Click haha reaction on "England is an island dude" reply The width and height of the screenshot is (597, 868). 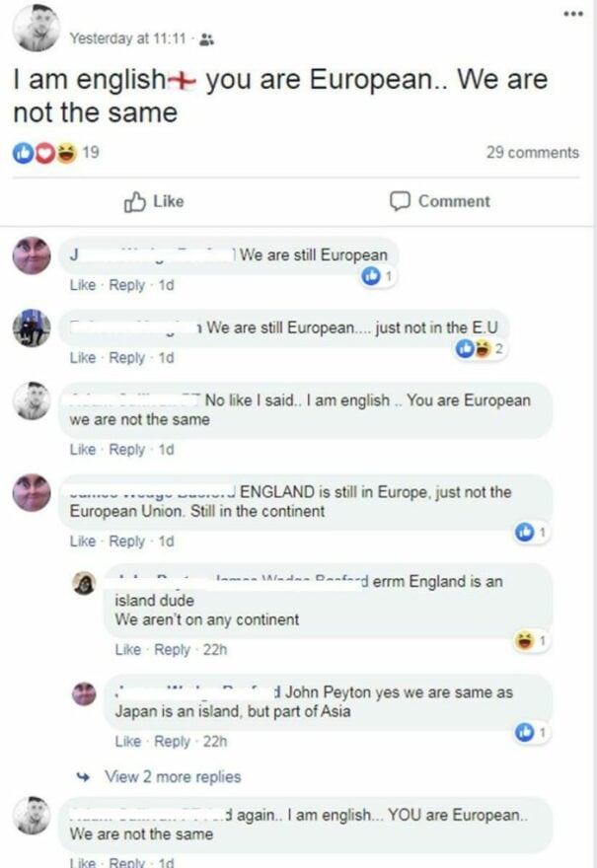(x=532, y=641)
